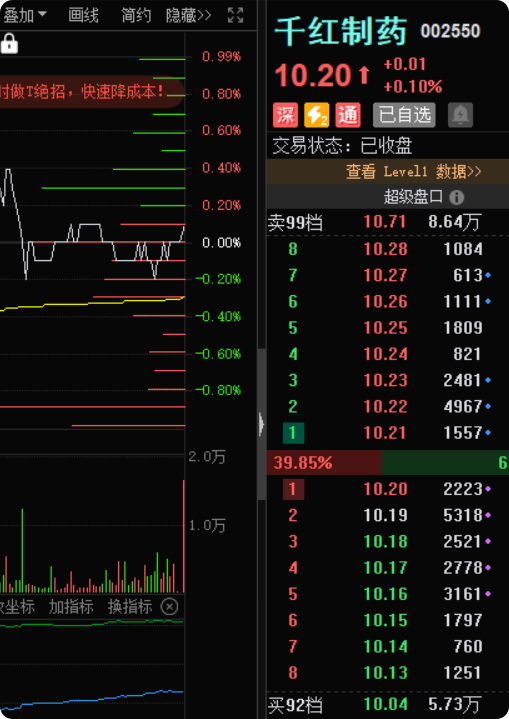Viewport: 509px width, 719px height.
Task: Click 换指标 to switch indicator
Action: [x=130, y=607]
